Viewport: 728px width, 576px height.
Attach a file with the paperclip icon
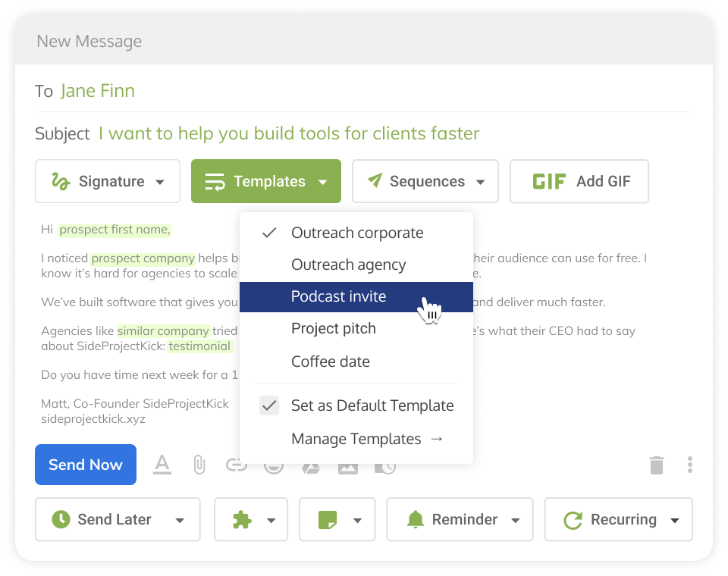point(199,465)
